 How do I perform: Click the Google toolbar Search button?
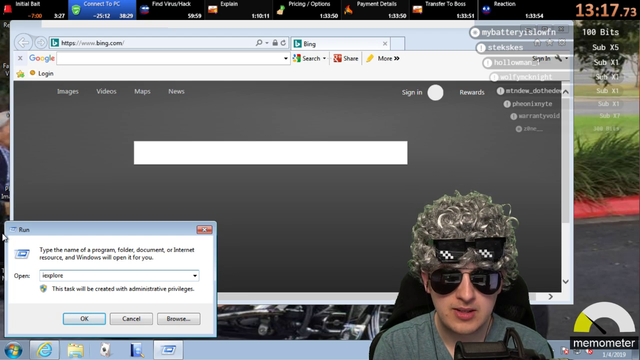point(307,58)
